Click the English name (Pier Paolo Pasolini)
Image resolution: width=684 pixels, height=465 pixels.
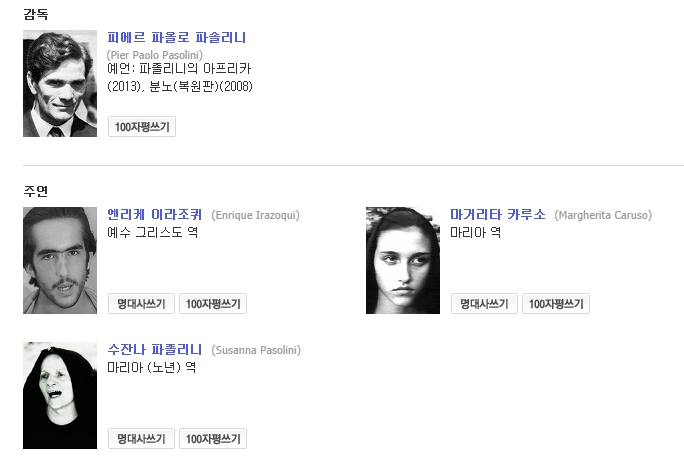(155, 54)
